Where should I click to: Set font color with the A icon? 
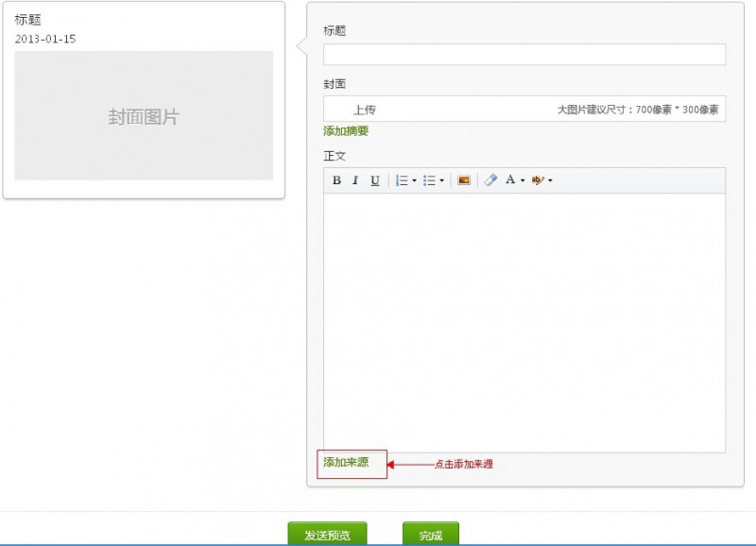(510, 179)
